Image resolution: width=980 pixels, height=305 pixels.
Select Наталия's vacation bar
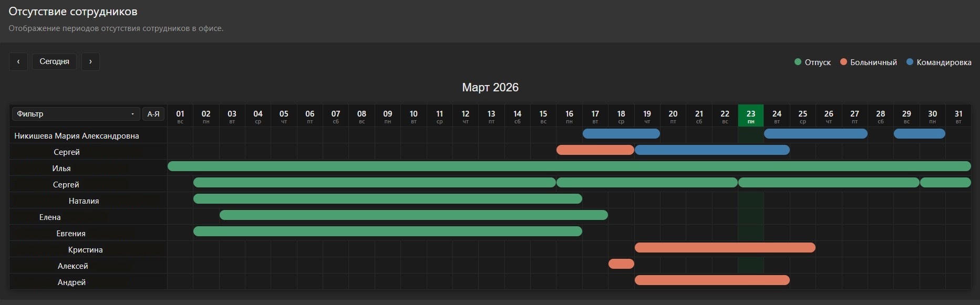[387, 199]
